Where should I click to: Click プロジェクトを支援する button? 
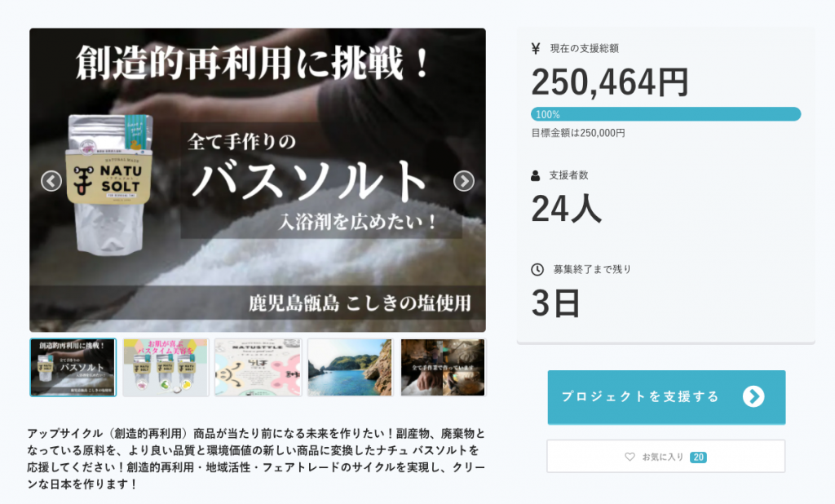pyautogui.click(x=666, y=397)
